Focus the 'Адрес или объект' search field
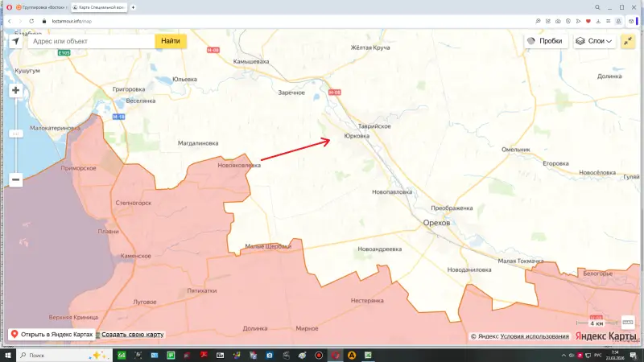The image size is (644, 362). 90,41
